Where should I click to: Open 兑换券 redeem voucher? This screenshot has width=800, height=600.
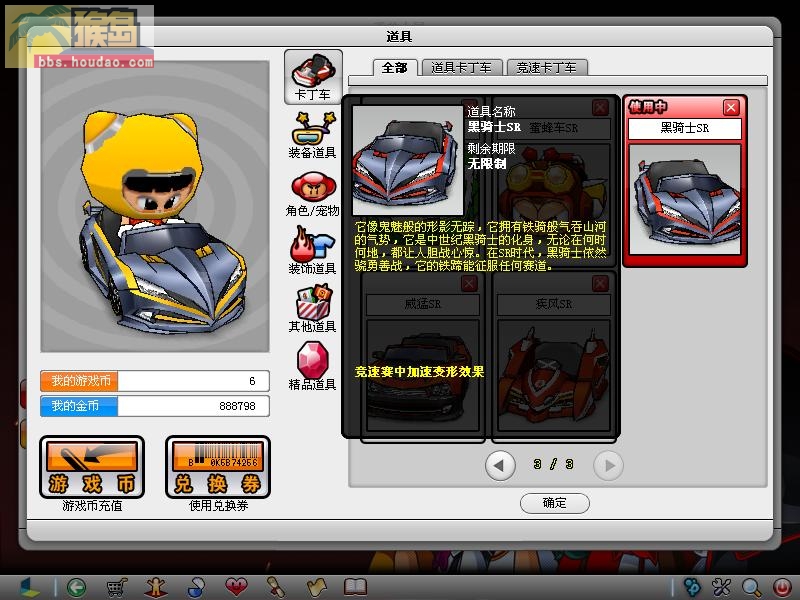point(218,467)
